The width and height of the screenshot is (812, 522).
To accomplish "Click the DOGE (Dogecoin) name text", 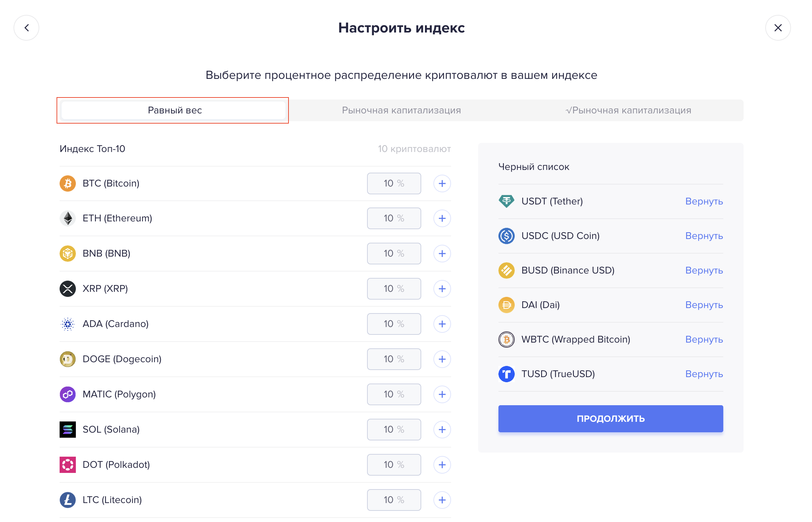I will pyautogui.click(x=122, y=359).
